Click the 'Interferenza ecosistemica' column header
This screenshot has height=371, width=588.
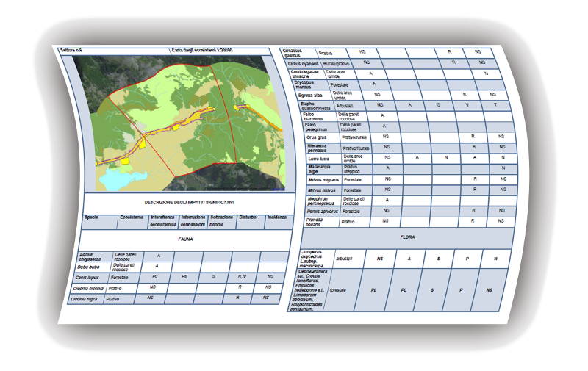tap(162, 220)
